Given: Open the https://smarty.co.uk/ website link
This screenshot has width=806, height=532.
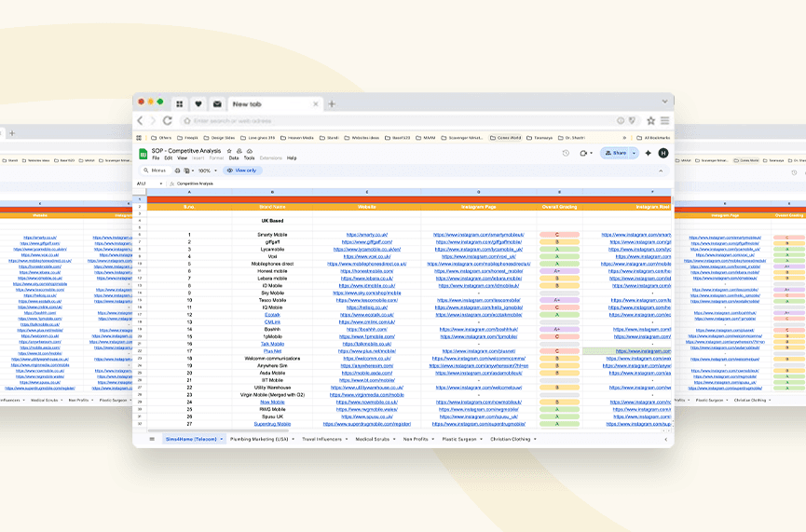Looking at the screenshot, I should click(367, 235).
